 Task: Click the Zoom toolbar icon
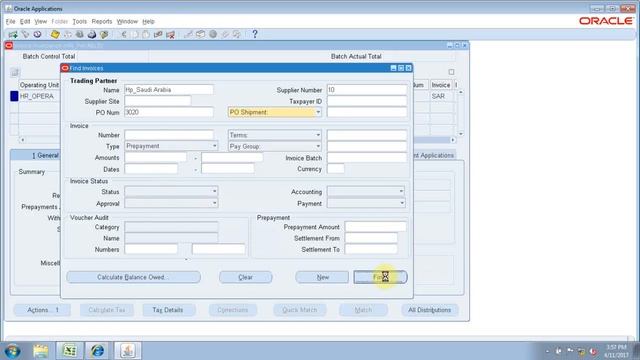pyautogui.click(x=200, y=35)
